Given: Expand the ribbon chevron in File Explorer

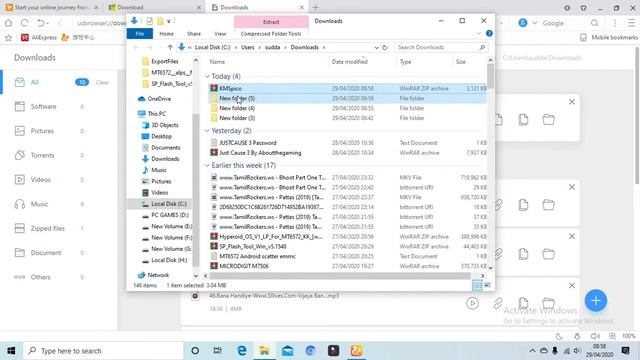Looking at the screenshot, I should [x=479, y=33].
